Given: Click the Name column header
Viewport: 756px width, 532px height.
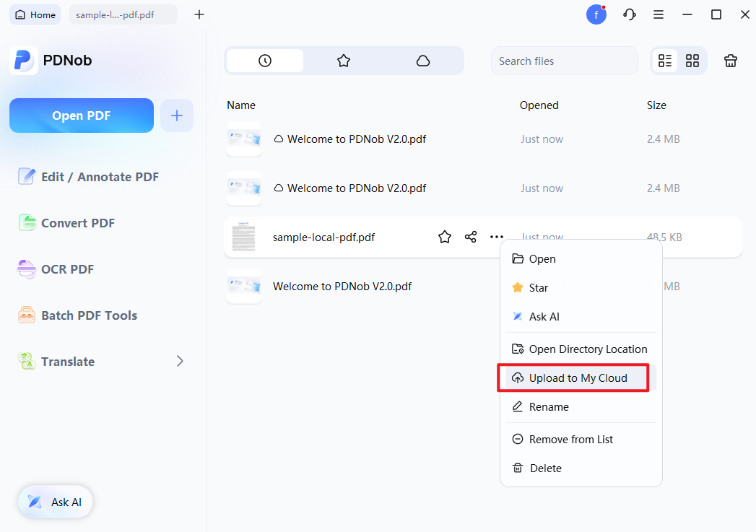Looking at the screenshot, I should [x=241, y=105].
